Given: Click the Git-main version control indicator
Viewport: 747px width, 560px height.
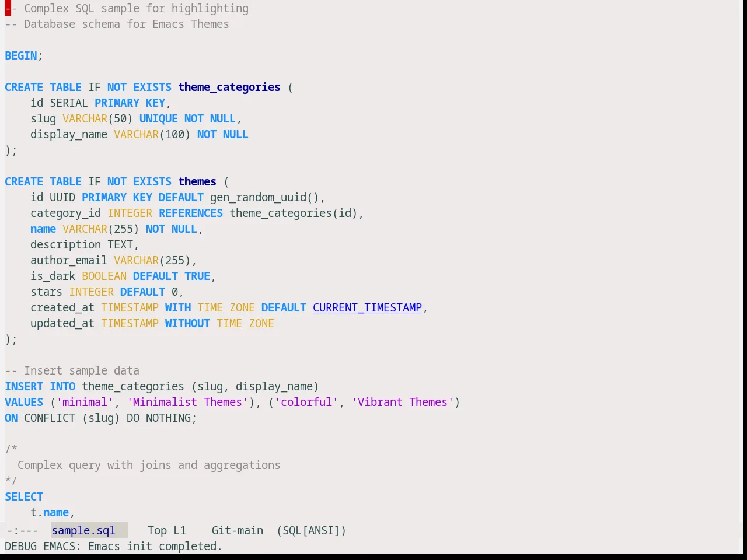Looking at the screenshot, I should 238,530.
